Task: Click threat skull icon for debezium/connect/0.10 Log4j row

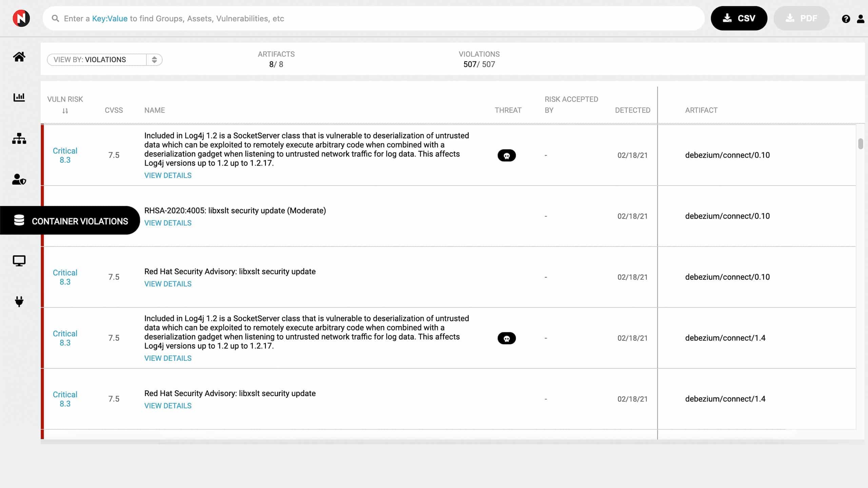Action: click(x=507, y=155)
